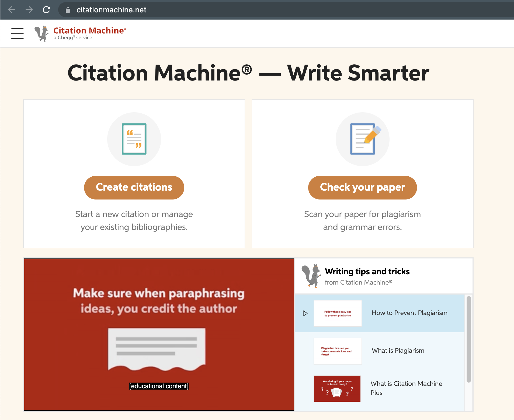Image resolution: width=514 pixels, height=420 pixels.
Task: Click the padlock site security icon
Action: 68,10
